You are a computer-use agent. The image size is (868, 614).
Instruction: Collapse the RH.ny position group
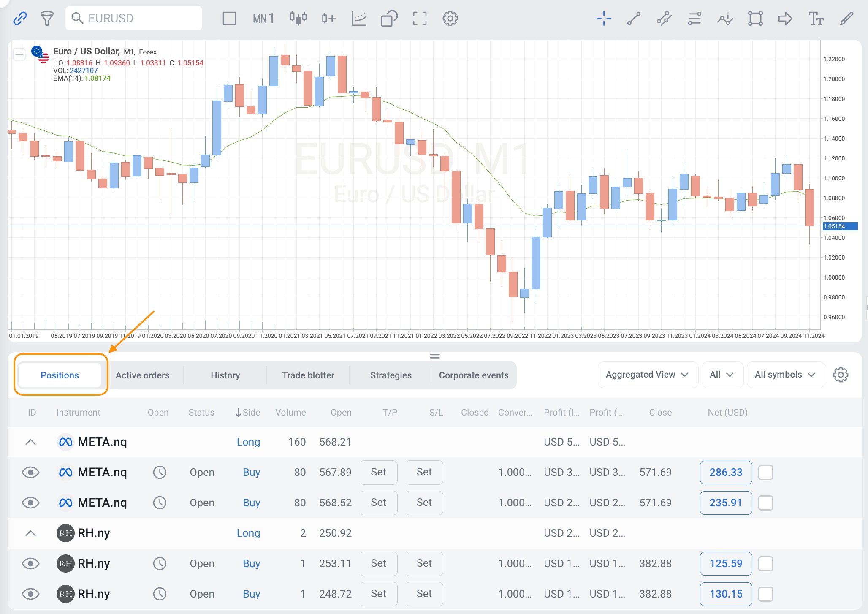[x=30, y=533]
